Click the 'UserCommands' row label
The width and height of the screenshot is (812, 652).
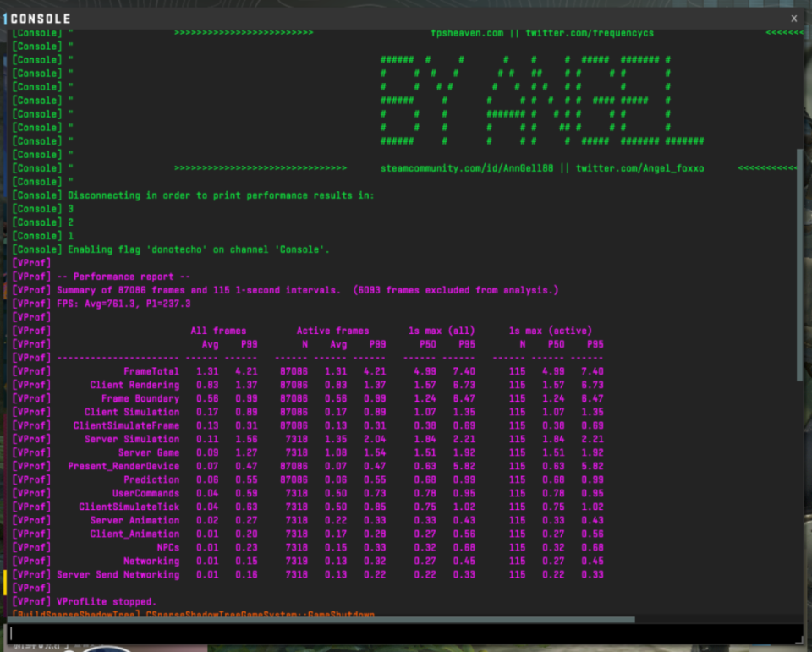[x=146, y=493]
